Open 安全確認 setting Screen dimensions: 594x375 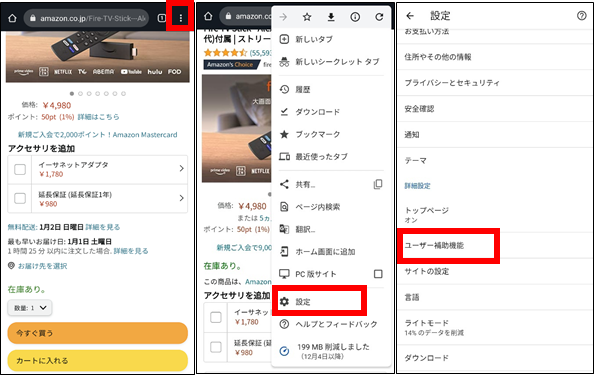tap(494, 109)
